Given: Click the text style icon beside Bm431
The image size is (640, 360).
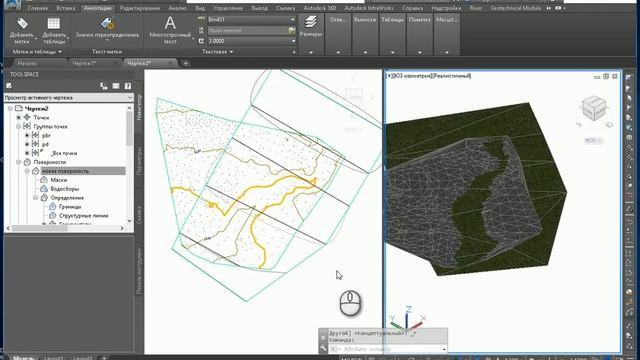Looking at the screenshot, I should [x=201, y=19].
